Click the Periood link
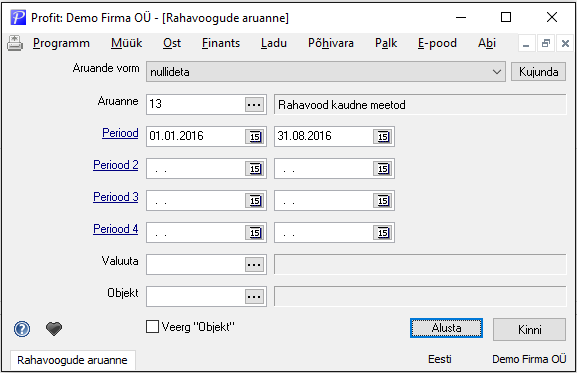The width and height of the screenshot is (577, 373). (120, 133)
